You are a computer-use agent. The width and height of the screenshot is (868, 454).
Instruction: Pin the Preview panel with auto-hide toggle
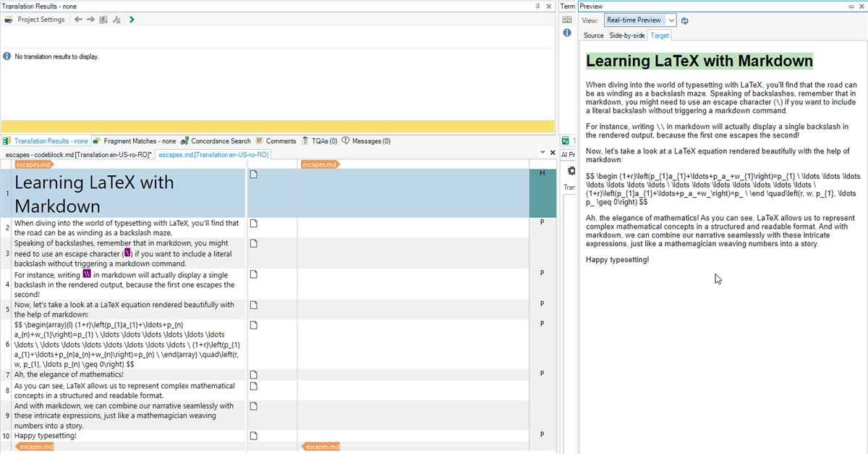click(x=851, y=6)
